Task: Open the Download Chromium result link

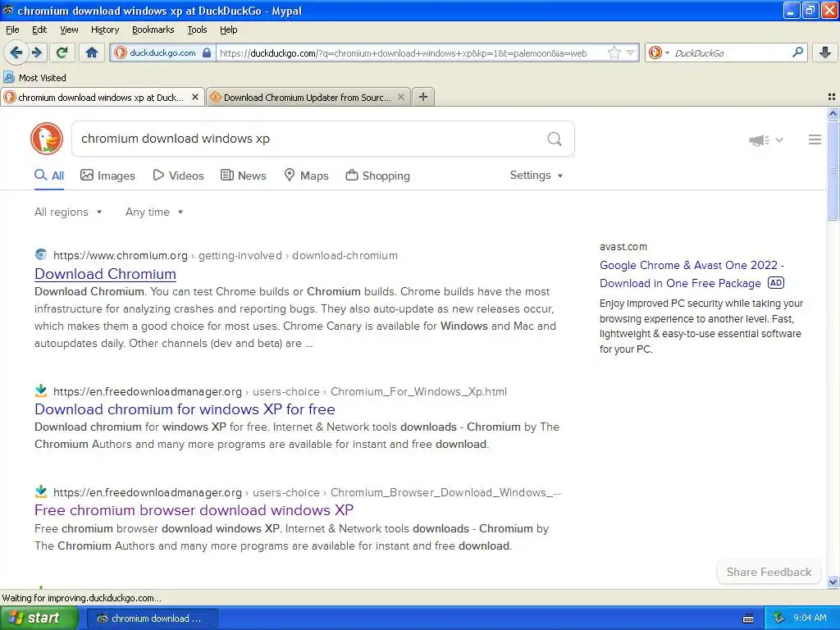Action: 106,274
